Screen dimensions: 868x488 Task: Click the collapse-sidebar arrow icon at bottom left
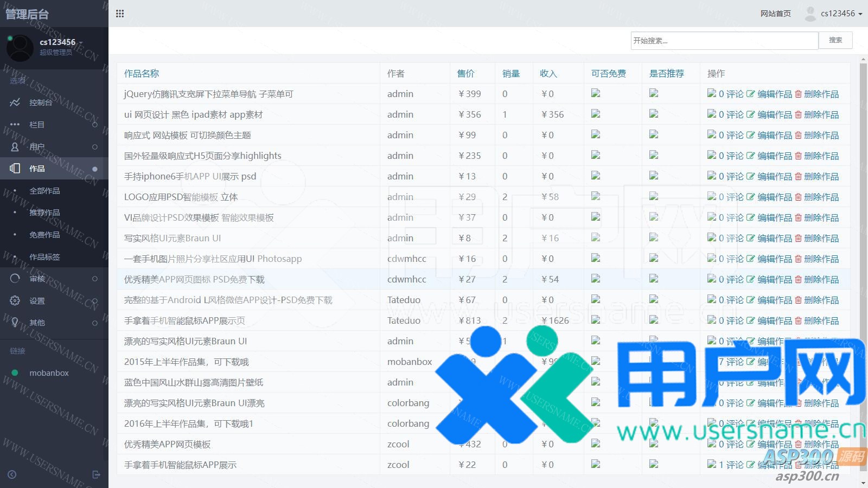(12, 474)
